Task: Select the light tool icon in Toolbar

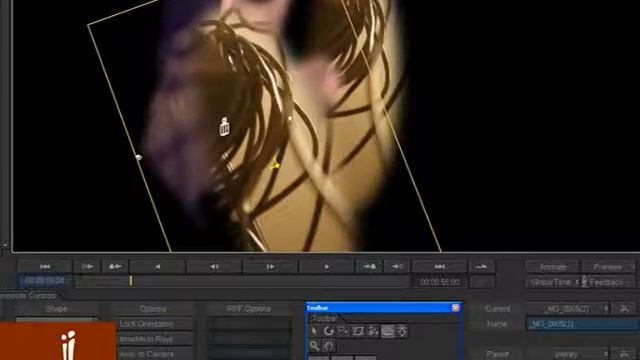Action: click(402, 331)
